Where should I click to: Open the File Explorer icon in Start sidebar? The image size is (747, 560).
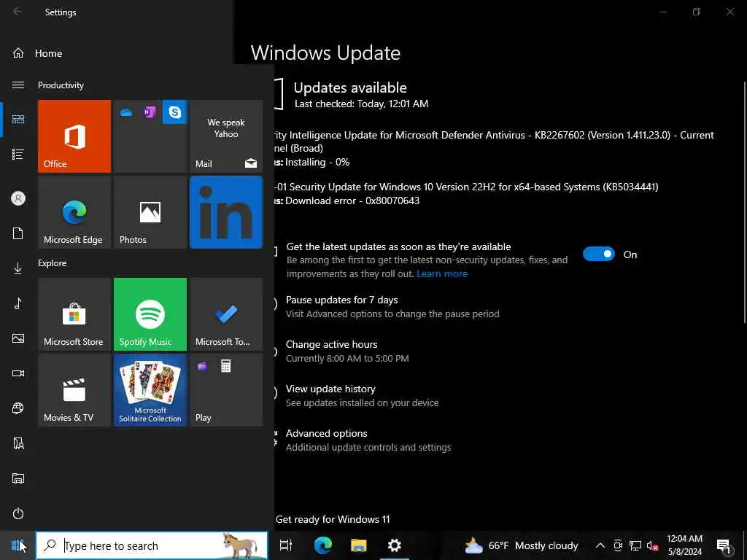click(18, 478)
